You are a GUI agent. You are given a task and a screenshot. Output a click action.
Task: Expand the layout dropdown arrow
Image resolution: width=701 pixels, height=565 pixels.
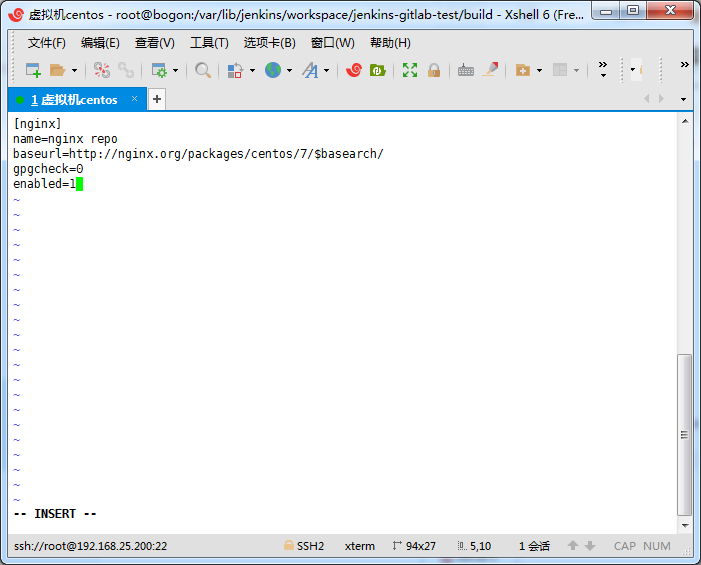(x=576, y=70)
